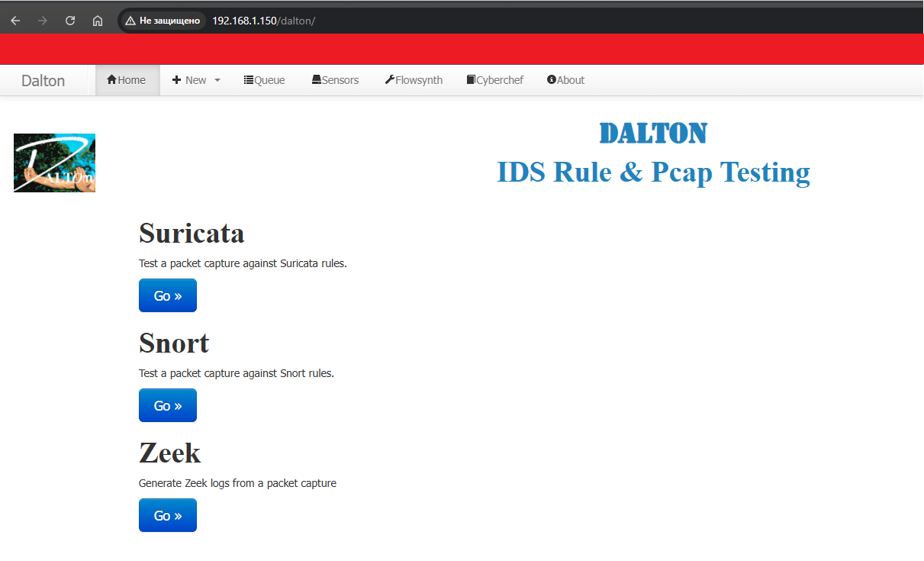Open the Dalton brand link in navbar
This screenshot has height=561, width=924.
pos(43,80)
